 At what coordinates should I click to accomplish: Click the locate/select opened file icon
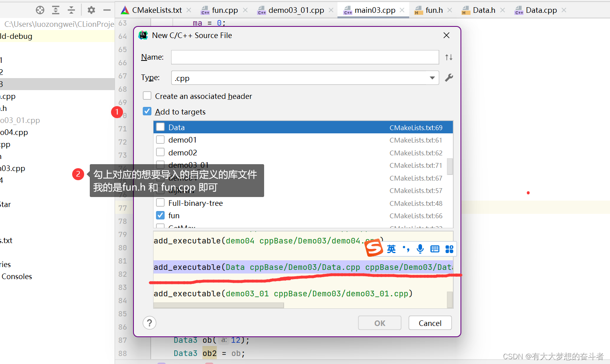coord(40,10)
